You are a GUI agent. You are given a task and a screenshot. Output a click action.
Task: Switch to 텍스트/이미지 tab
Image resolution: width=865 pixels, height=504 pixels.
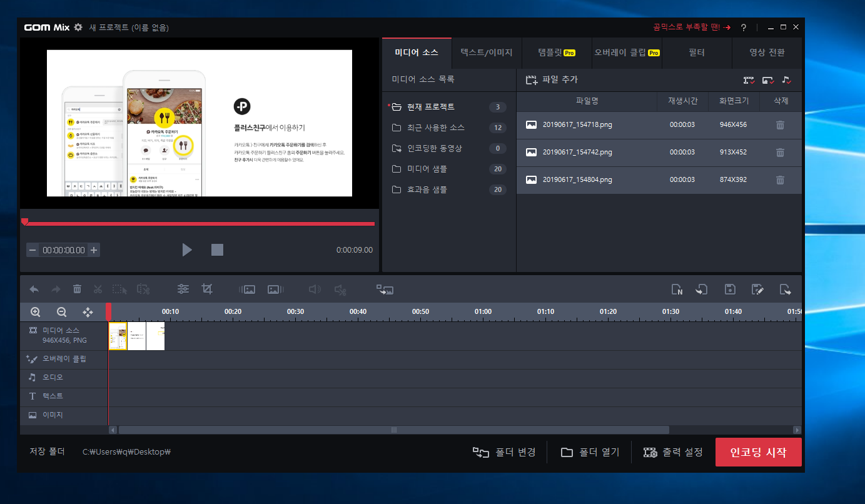(x=486, y=53)
